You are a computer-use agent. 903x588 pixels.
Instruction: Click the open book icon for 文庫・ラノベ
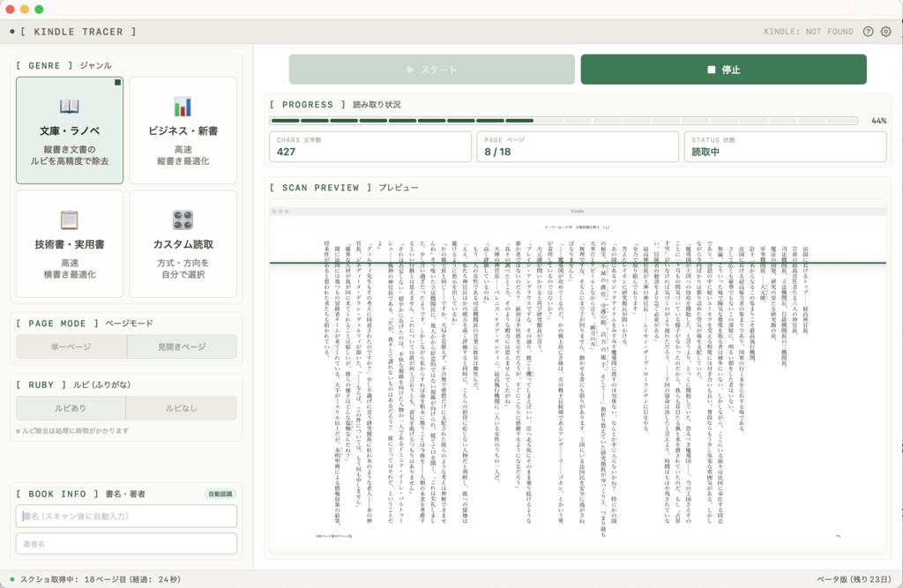(x=69, y=106)
